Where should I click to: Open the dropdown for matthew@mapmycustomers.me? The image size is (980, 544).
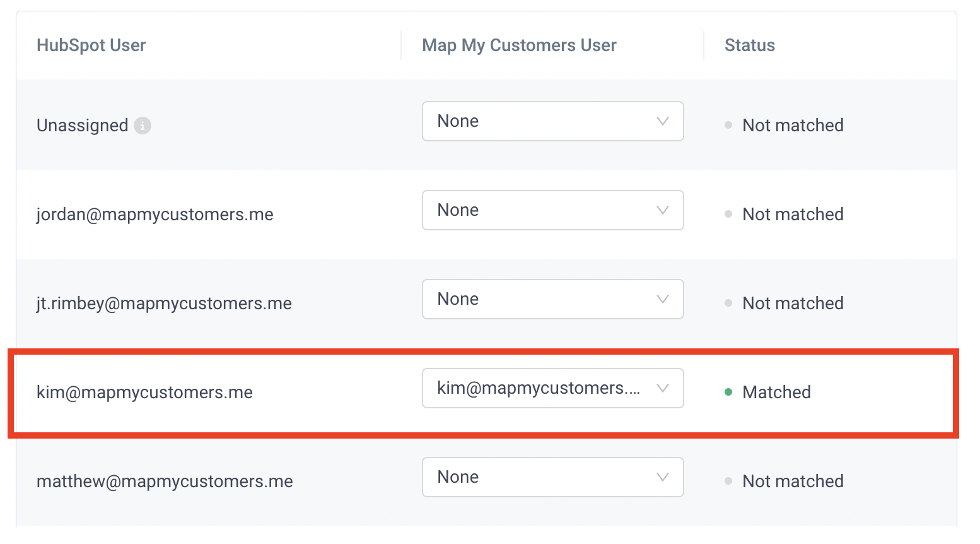coord(552,477)
